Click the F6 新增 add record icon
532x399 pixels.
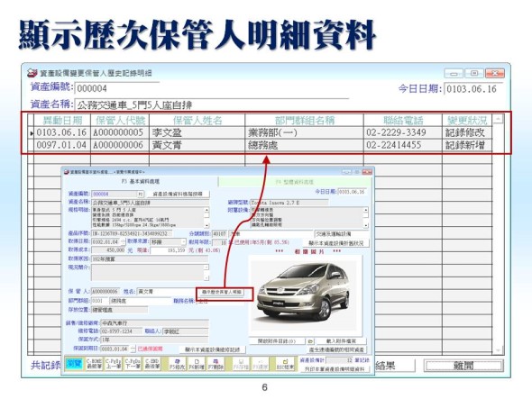(197, 364)
